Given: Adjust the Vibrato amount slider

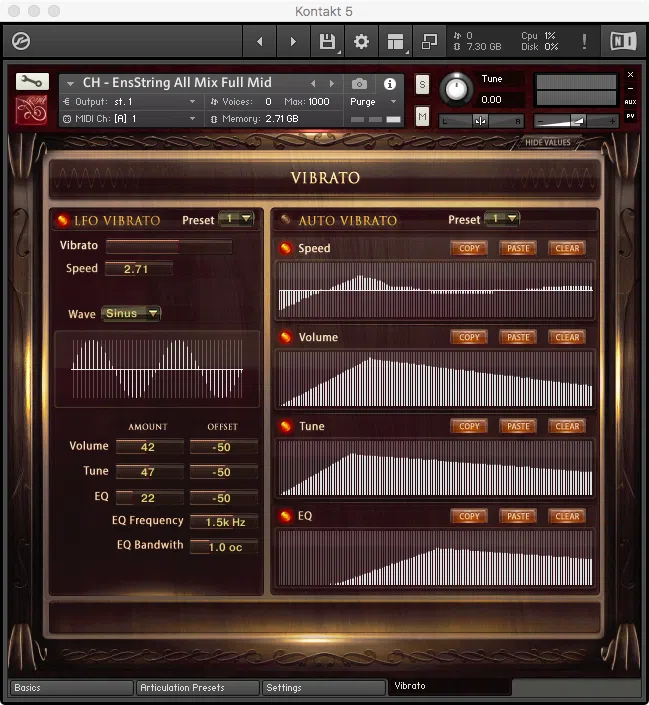Looking at the screenshot, I should click(168, 246).
